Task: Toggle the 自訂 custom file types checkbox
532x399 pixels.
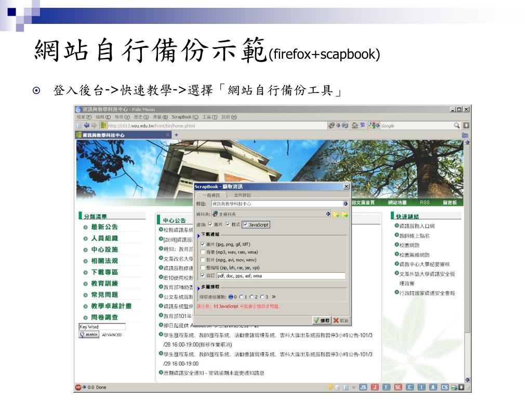Action: (x=203, y=275)
